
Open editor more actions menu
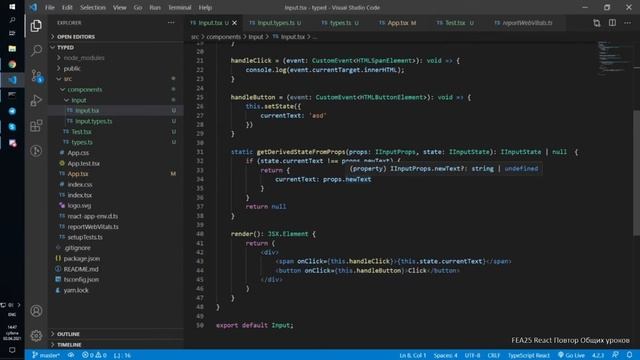point(628,23)
